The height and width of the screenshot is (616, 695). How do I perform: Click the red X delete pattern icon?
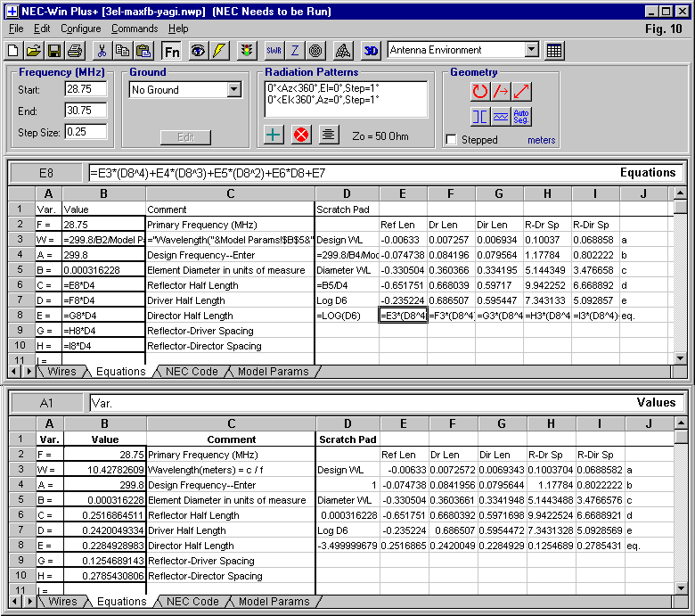[301, 136]
